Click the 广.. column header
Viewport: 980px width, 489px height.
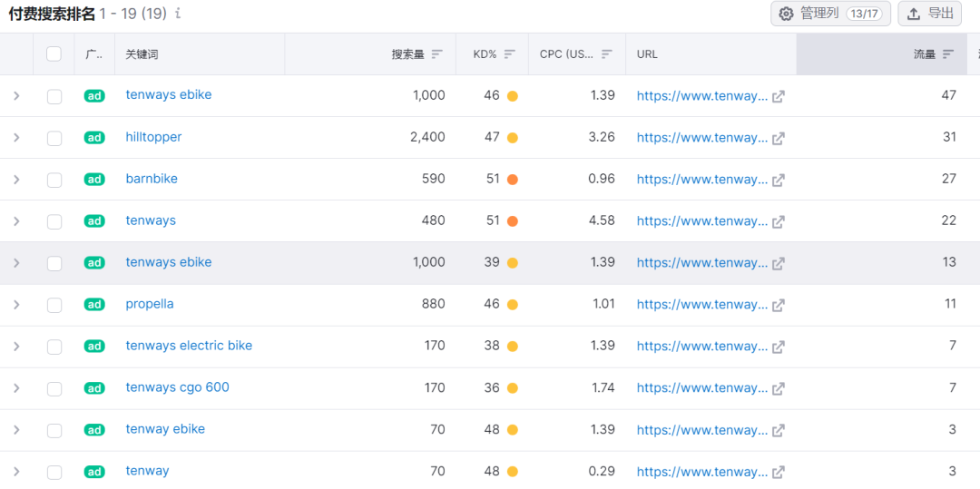click(x=93, y=54)
